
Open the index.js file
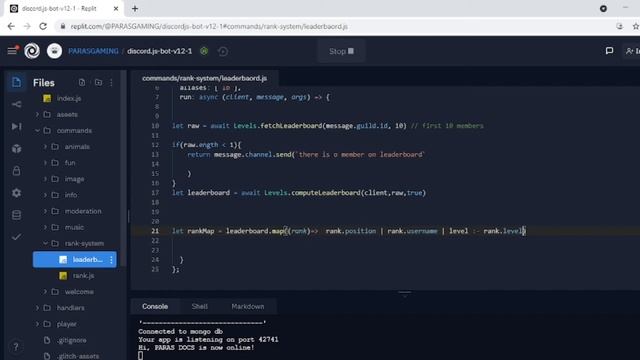click(69, 98)
